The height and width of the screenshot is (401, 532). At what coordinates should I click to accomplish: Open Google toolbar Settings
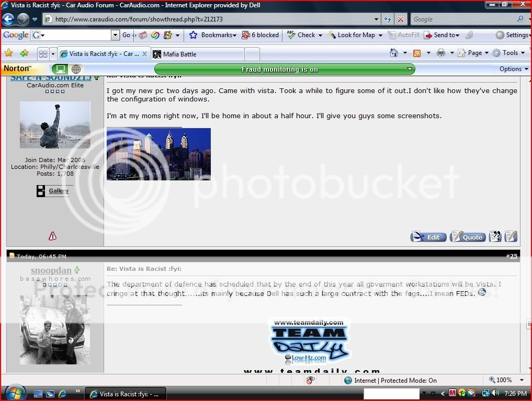[x=513, y=35]
